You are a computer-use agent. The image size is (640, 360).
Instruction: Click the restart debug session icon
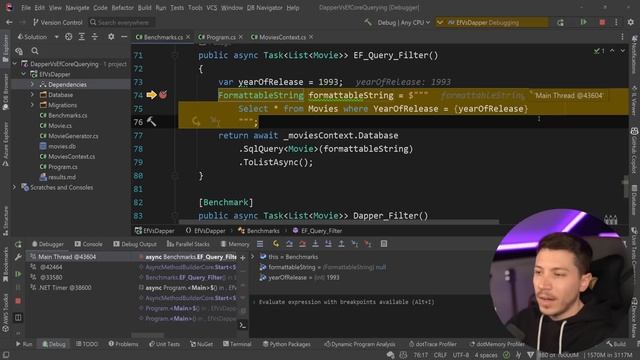(560, 22)
